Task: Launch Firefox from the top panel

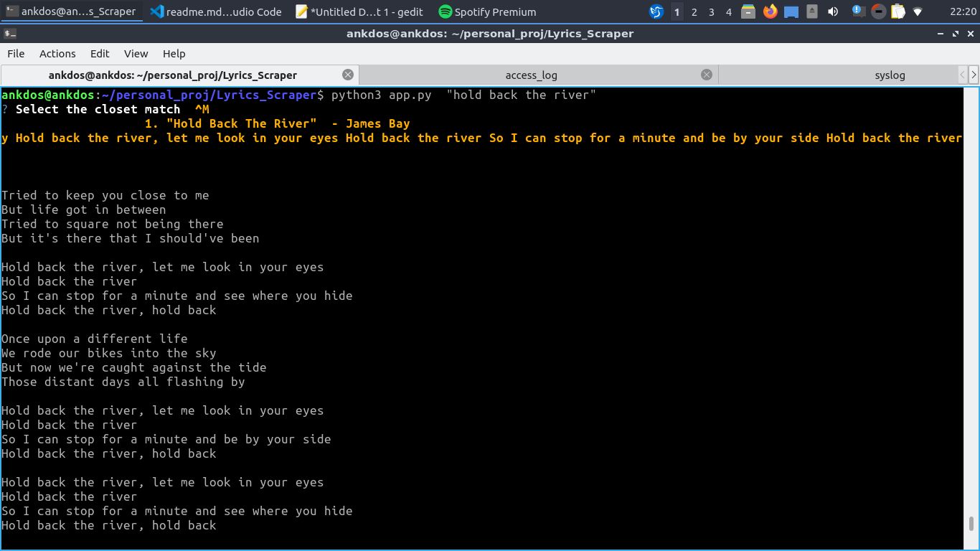Action: [x=770, y=11]
